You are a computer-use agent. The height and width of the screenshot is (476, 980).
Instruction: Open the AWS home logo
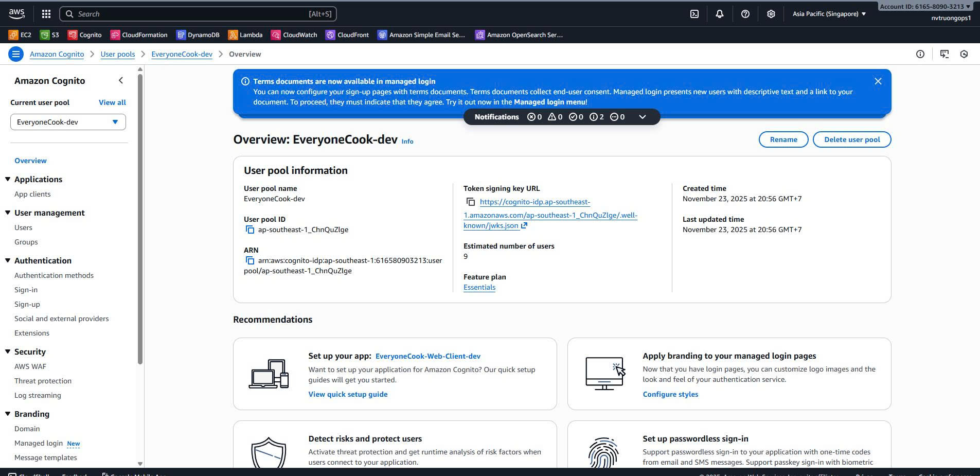(x=16, y=14)
